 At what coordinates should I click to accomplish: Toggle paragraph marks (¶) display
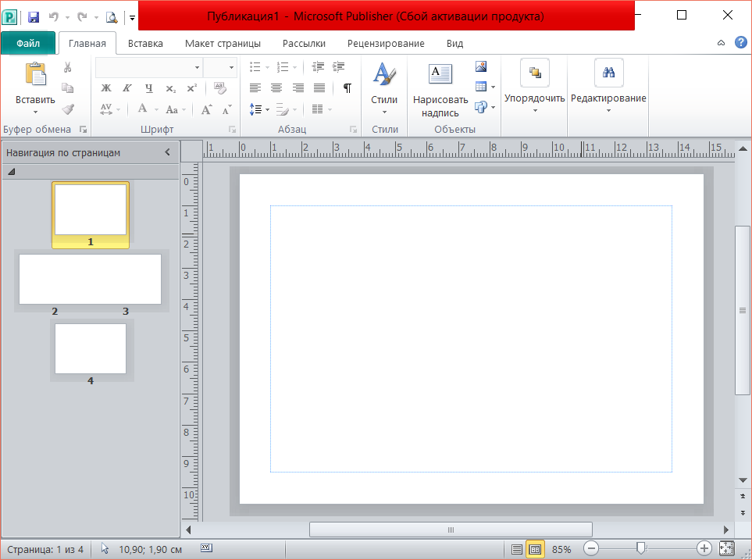pos(347,87)
